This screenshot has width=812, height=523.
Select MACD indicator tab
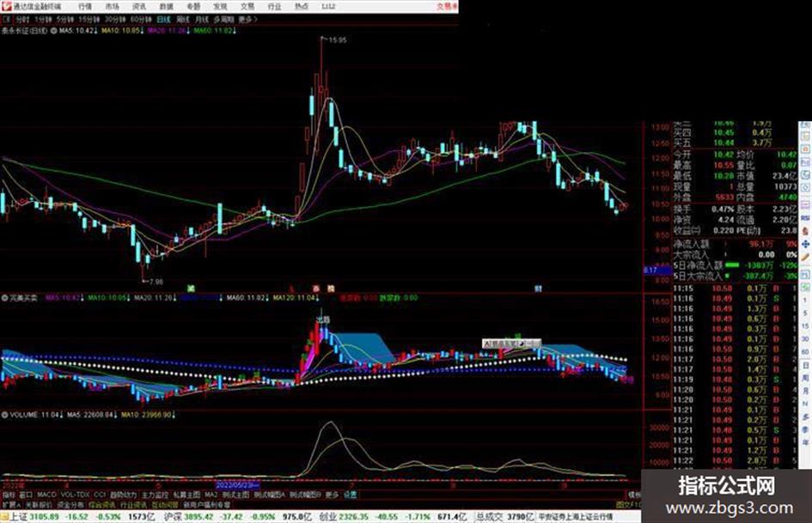46,495
